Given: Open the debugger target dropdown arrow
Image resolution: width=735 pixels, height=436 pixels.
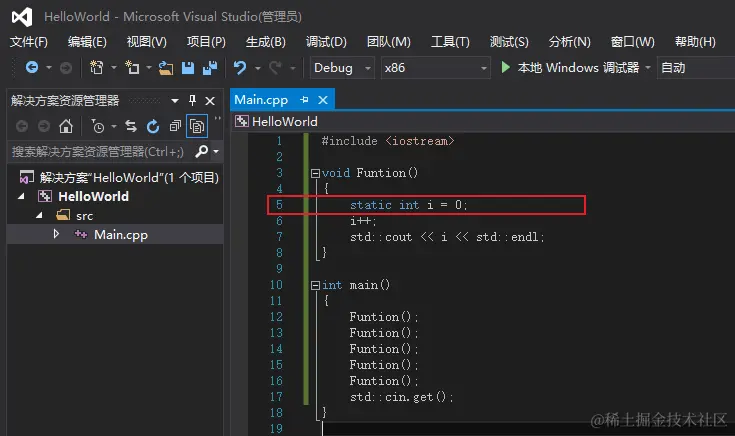Looking at the screenshot, I should coord(648,68).
